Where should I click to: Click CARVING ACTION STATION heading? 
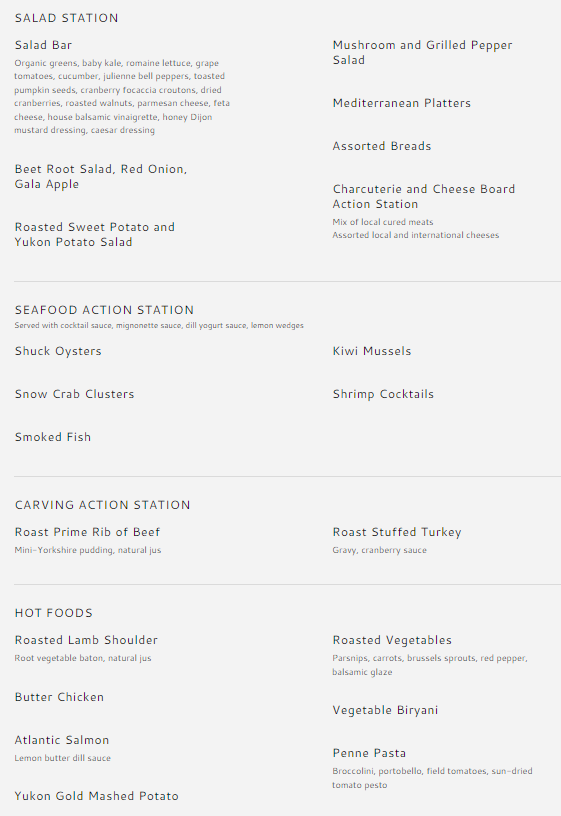point(103,505)
